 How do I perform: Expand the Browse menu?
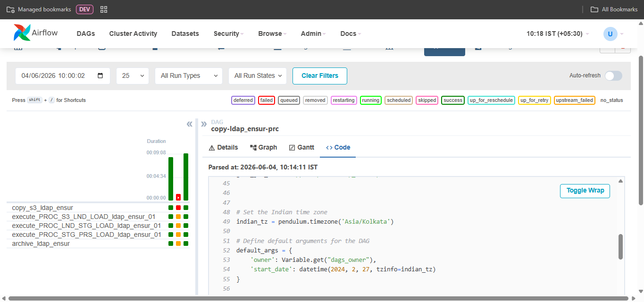tap(273, 34)
